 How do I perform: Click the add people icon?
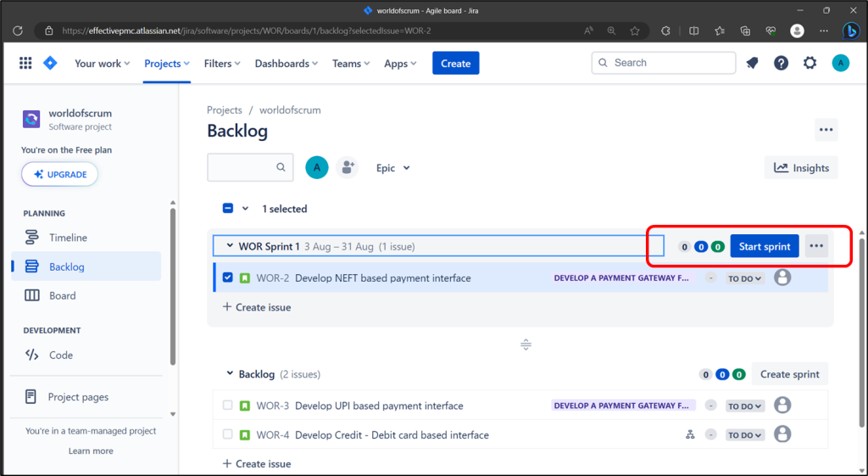pyautogui.click(x=348, y=167)
